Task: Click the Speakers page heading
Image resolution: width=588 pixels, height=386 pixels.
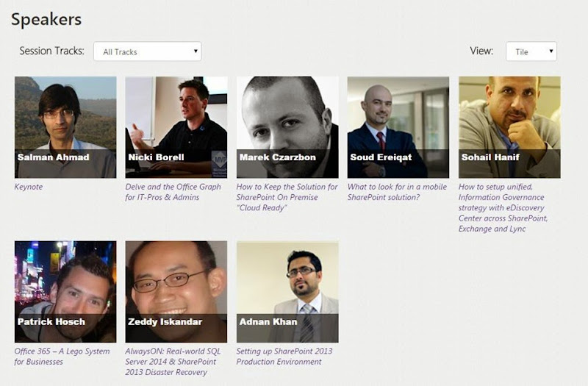Action: click(x=46, y=19)
